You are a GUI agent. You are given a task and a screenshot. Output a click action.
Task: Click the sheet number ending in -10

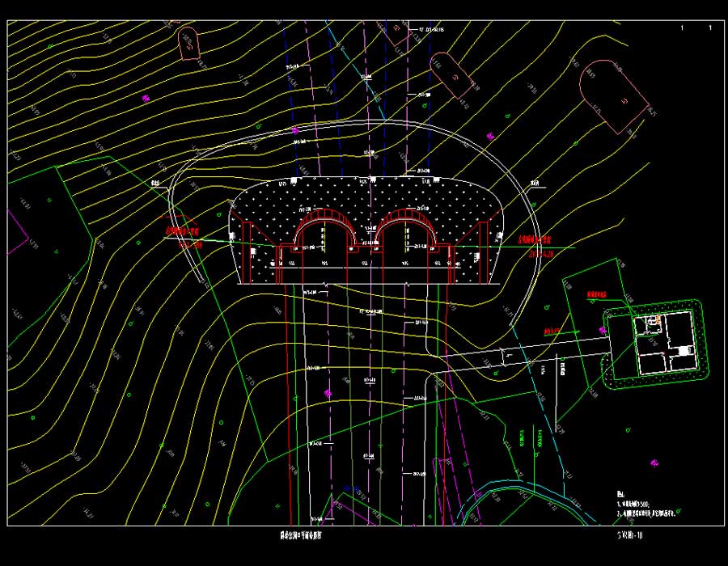[630, 535]
